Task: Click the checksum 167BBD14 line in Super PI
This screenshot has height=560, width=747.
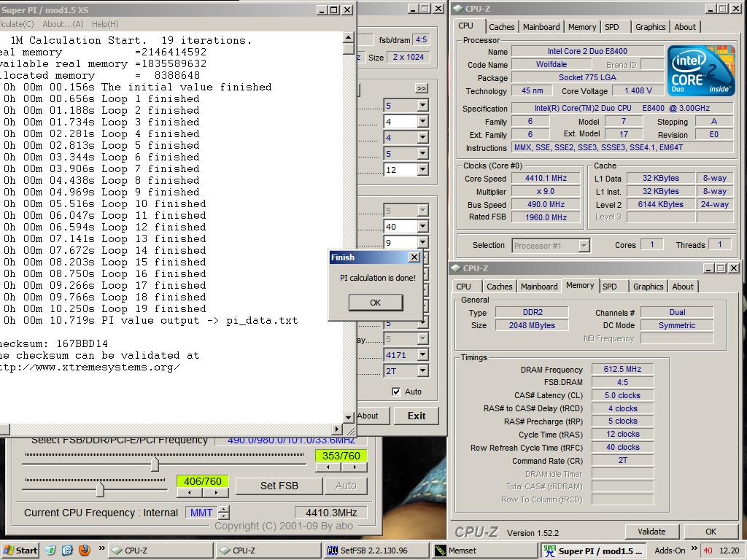Action: click(54, 344)
